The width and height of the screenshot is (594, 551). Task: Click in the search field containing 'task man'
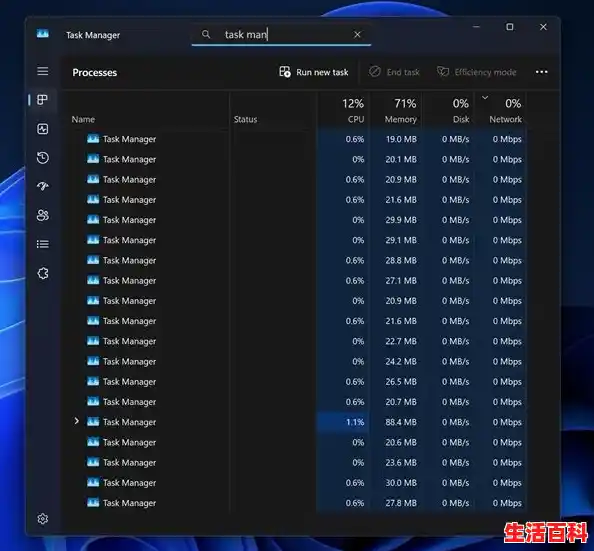(280, 34)
